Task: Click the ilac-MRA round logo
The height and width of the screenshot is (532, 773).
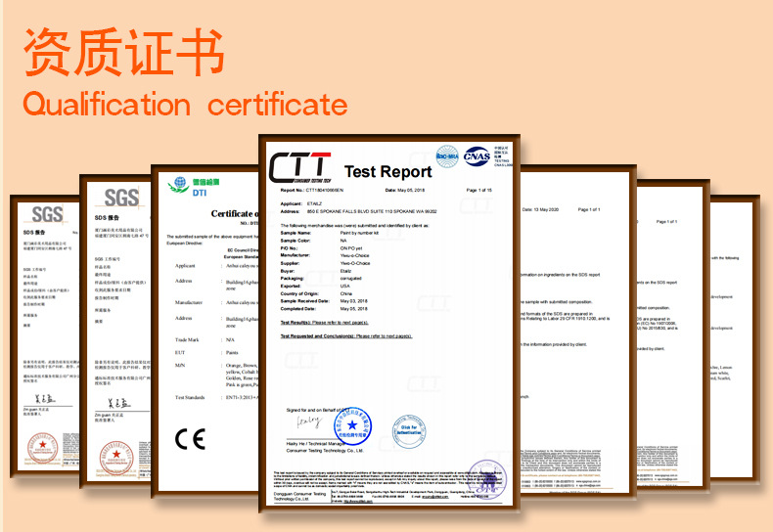Action: click(x=447, y=156)
